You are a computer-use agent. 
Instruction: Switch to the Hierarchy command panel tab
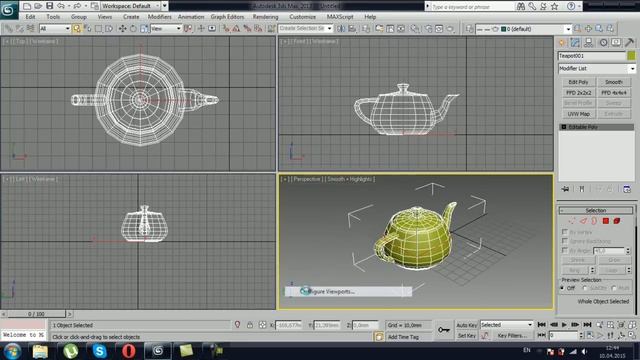coord(589,42)
